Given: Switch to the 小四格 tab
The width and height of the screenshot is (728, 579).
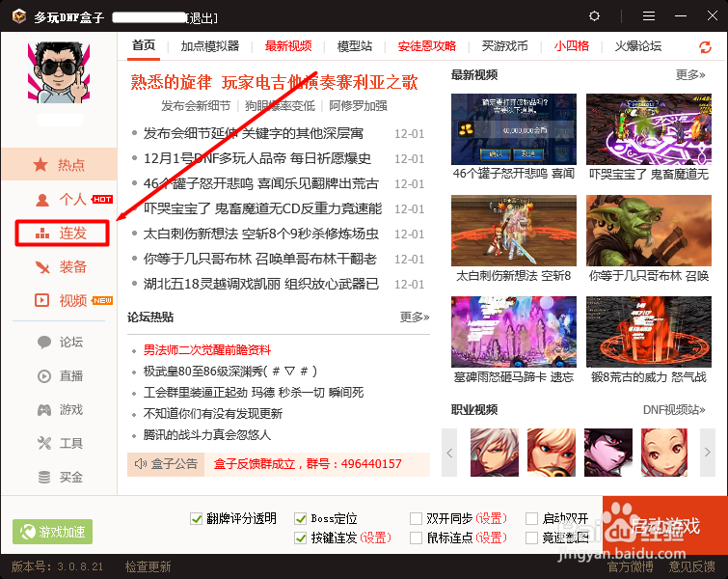Looking at the screenshot, I should [x=572, y=46].
